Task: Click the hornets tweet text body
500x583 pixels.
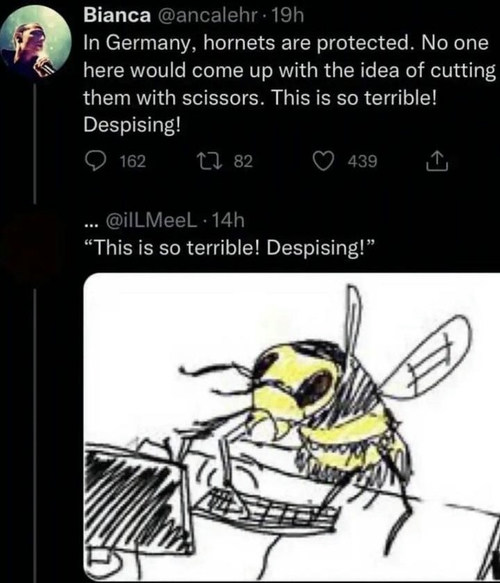Action: [290, 84]
